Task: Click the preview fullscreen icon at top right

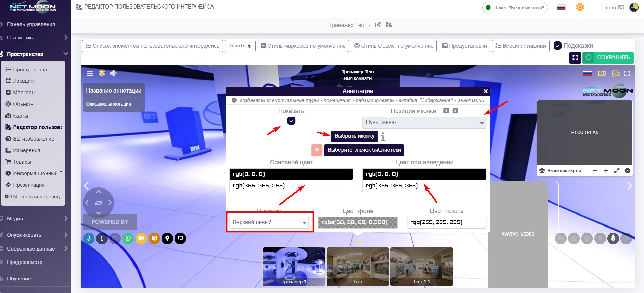Action: (x=627, y=73)
